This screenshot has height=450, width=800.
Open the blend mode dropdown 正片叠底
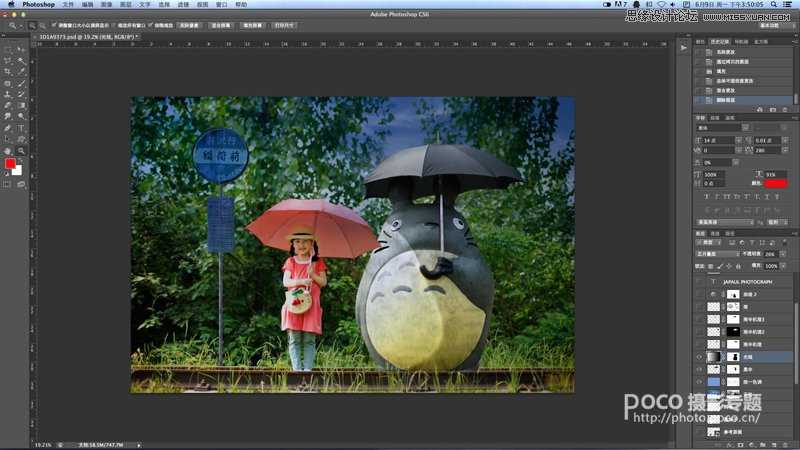(x=717, y=254)
